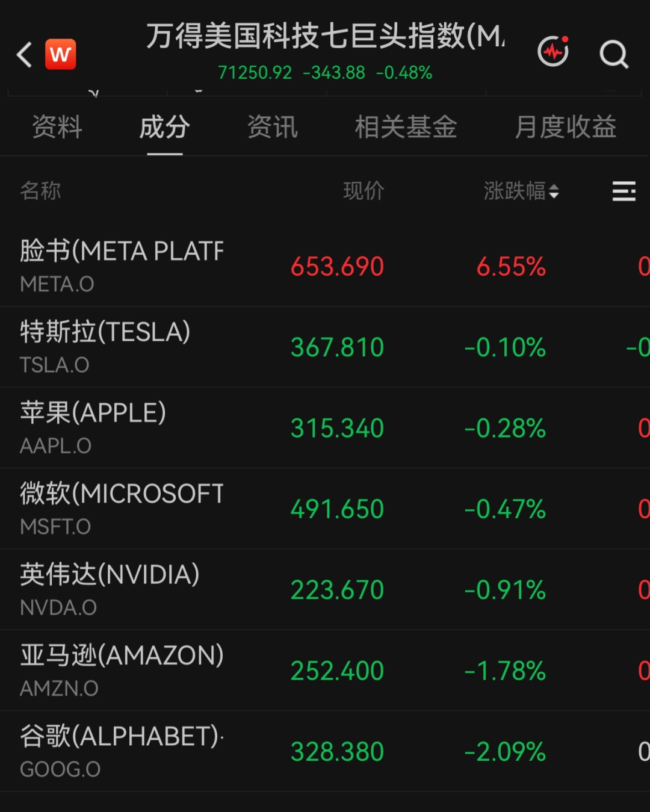Open the 特斯拉 TESLA stock row
This screenshot has width=650, height=812.
coord(325,347)
